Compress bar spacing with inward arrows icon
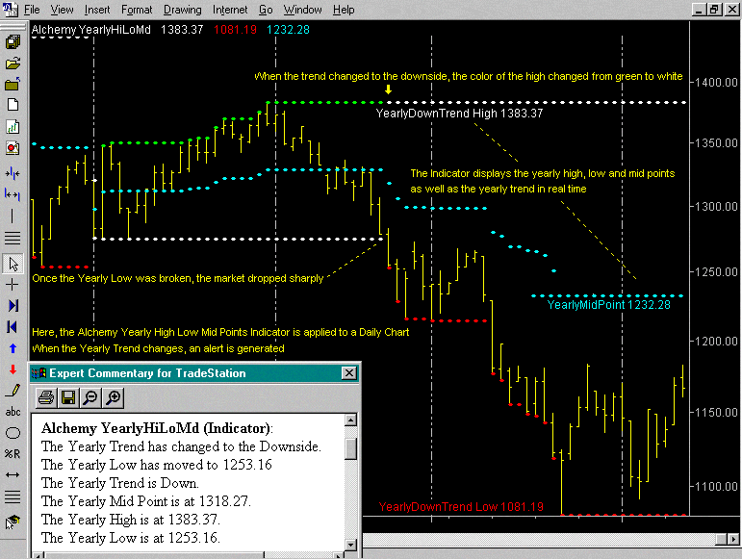 (13, 173)
